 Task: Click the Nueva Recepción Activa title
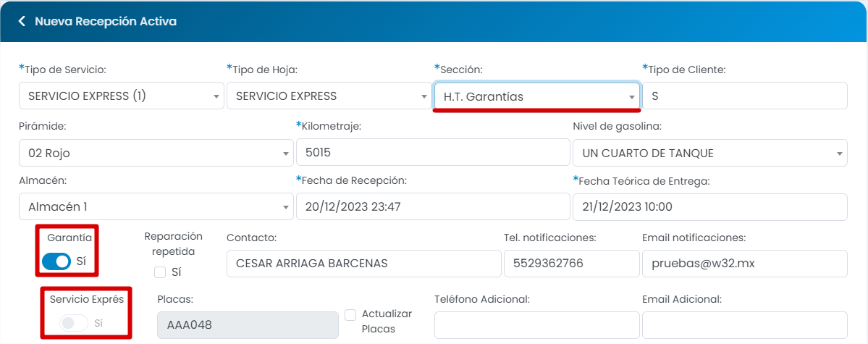(x=106, y=22)
